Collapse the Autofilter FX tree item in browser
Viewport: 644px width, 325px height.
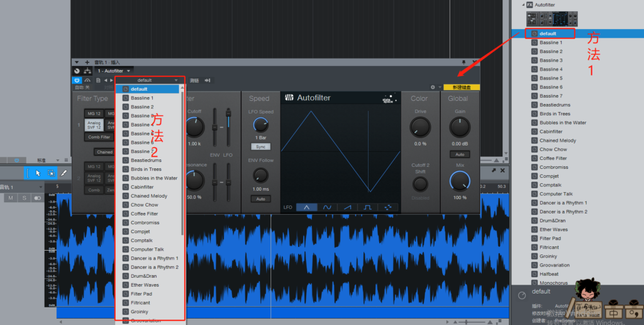coord(523,5)
